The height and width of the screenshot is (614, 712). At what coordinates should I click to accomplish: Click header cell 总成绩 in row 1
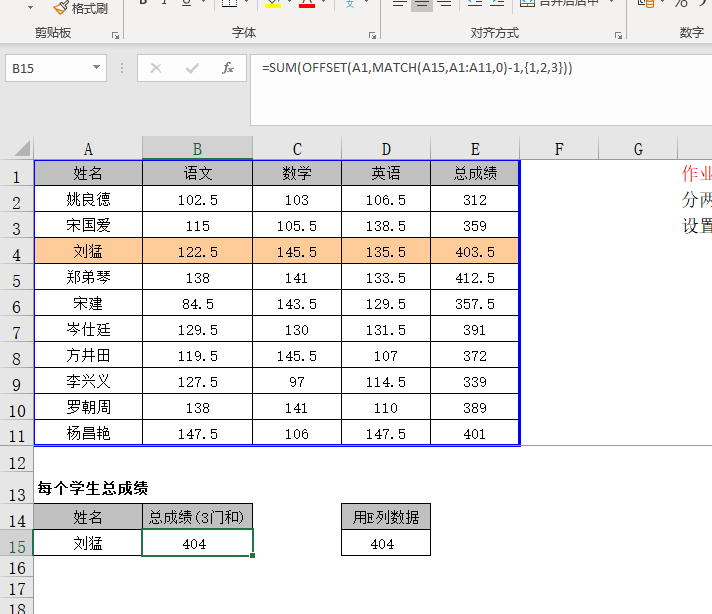coord(475,173)
